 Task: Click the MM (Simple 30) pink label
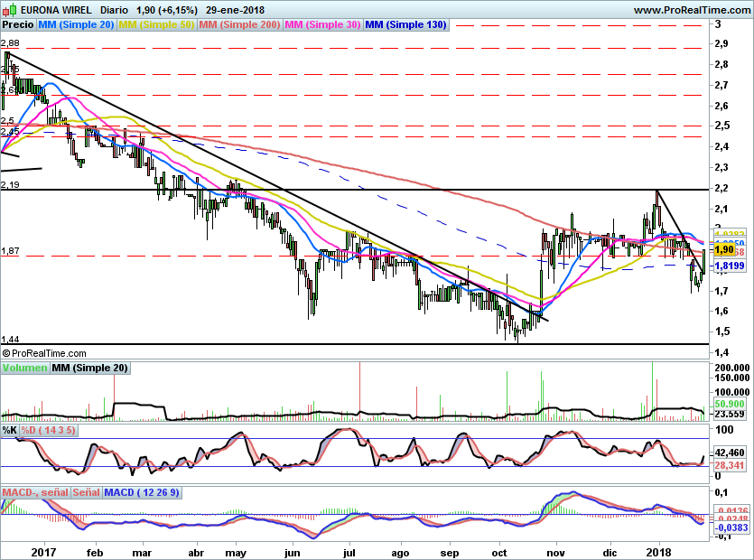coord(322,25)
